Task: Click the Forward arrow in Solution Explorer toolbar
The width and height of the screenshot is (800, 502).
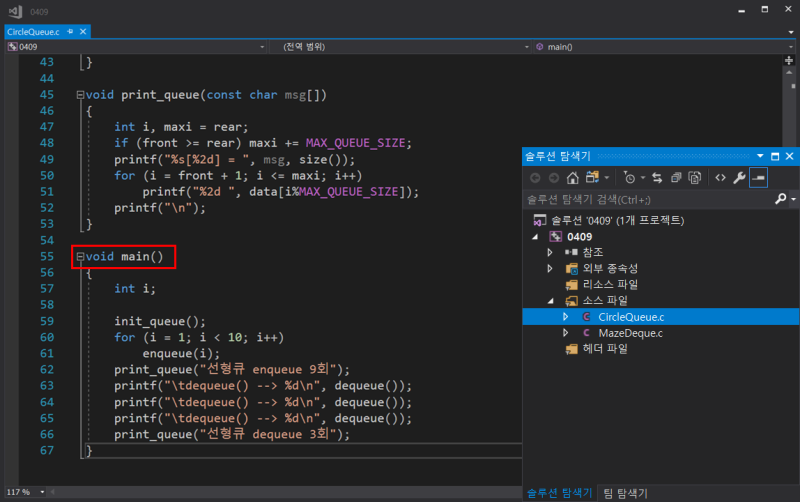Action: click(x=554, y=178)
